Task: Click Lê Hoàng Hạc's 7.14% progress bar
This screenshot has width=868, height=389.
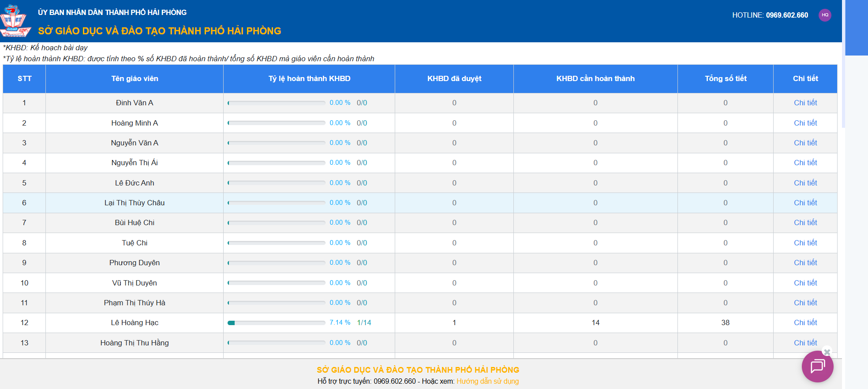Action: [276, 323]
